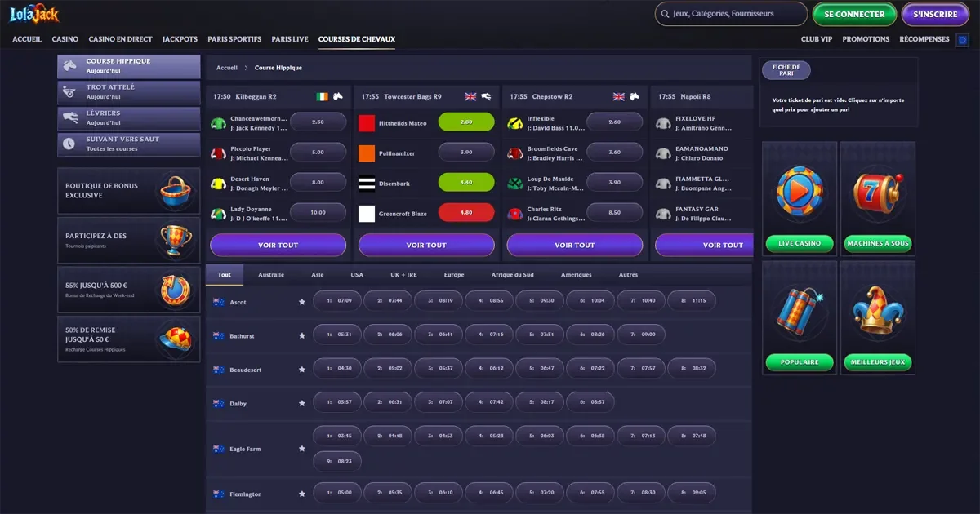Open Paris Live section

(x=290, y=39)
